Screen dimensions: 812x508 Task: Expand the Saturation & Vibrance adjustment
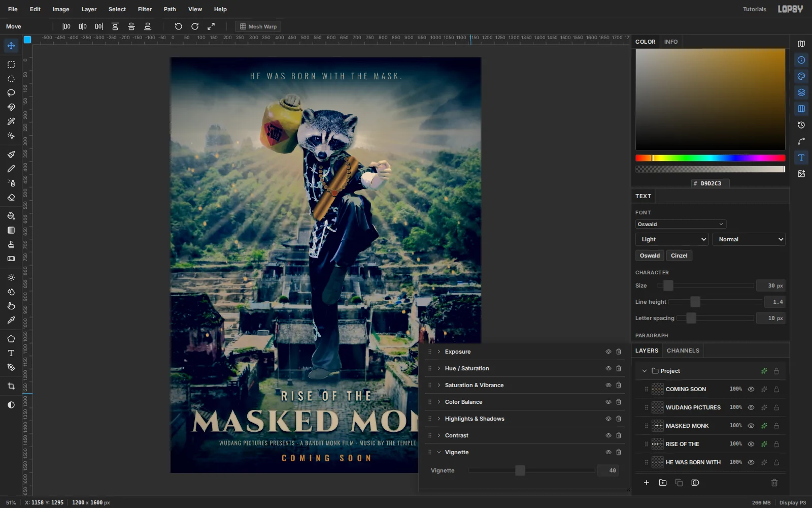coord(438,385)
